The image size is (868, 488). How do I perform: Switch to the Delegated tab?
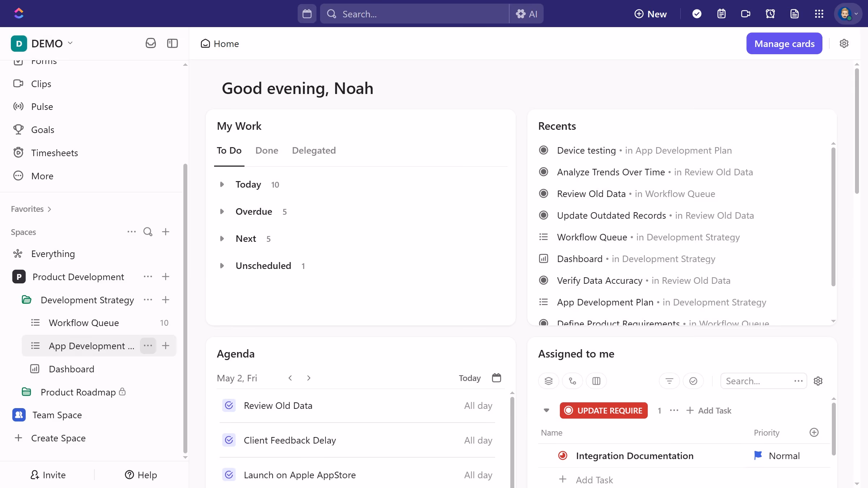tap(314, 150)
